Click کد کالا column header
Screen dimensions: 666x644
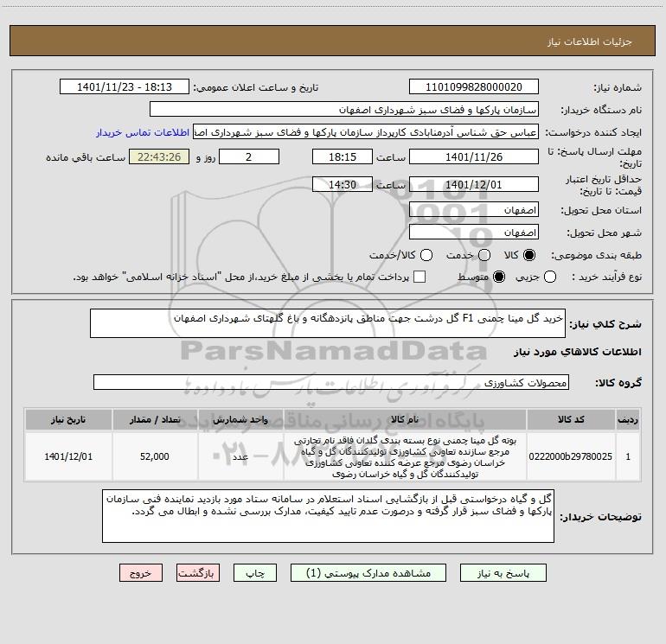571,419
